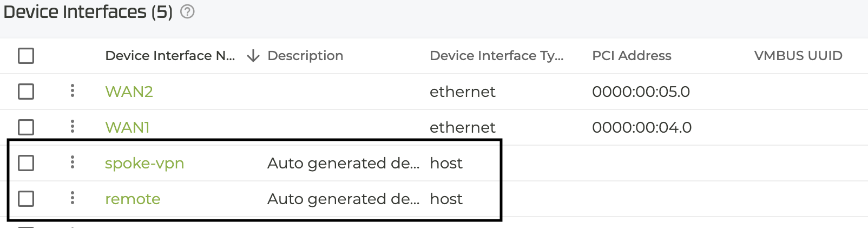Open the kebab menu for WAN1
The image size is (868, 228).
[73, 127]
